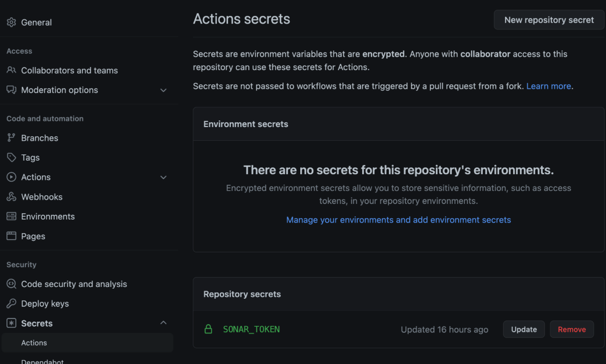This screenshot has width=606, height=364.
Task: Click the General gear icon
Action: (x=11, y=22)
